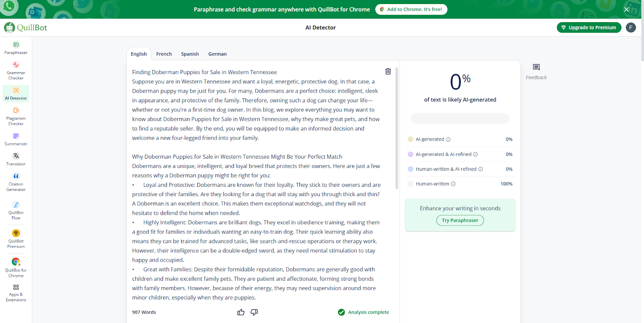This screenshot has width=644, height=323.
Task: Click the 100% Human-written value
Action: pyautogui.click(x=506, y=184)
